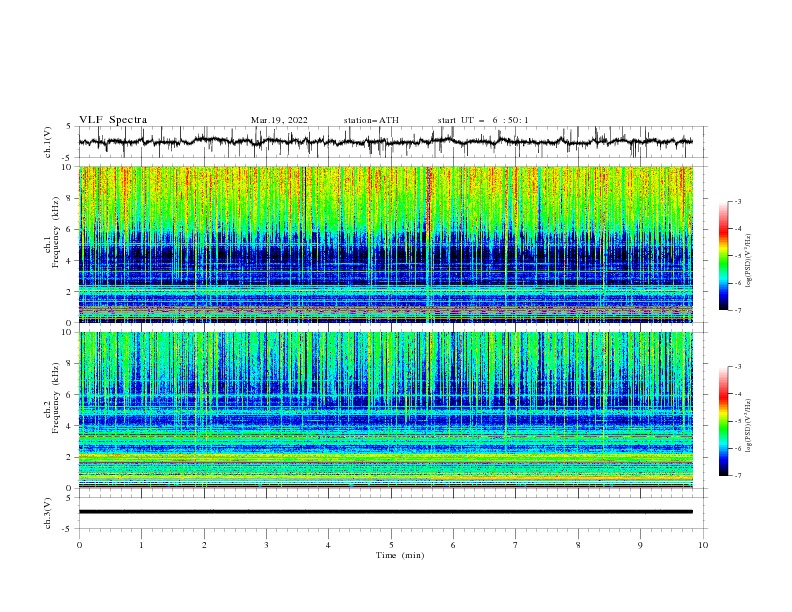Click the "ch.1(V)" waveform axis label
The image size is (792, 612).
[48, 142]
